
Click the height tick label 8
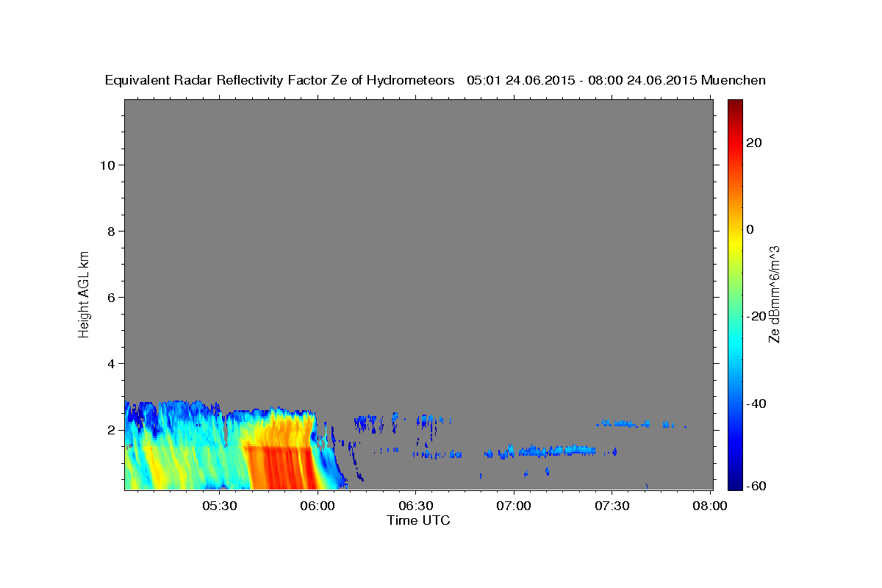[x=112, y=231]
